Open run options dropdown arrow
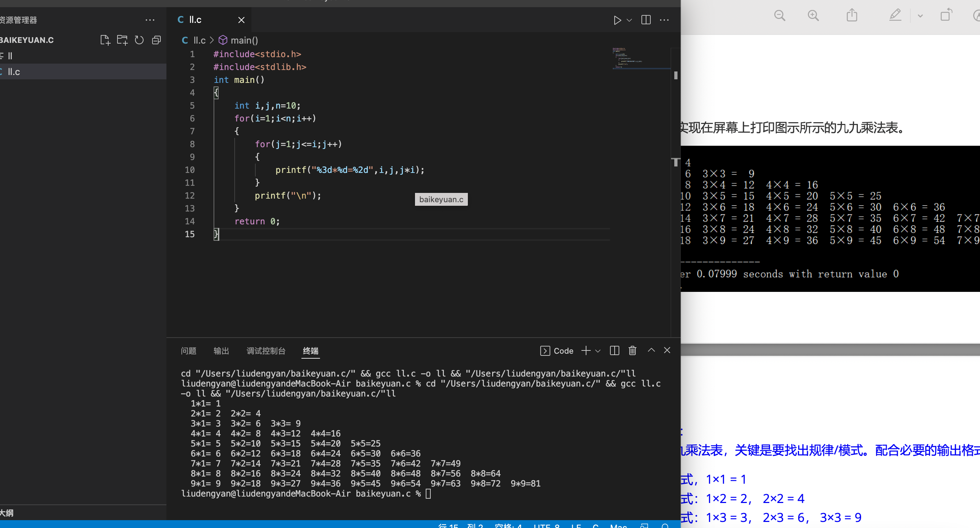Image resolution: width=980 pixels, height=528 pixels. [629, 20]
